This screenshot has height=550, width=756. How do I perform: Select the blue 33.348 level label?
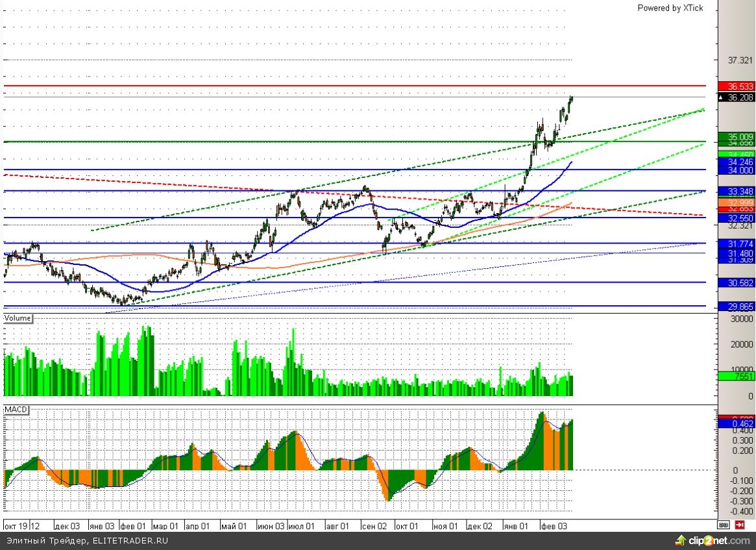[x=737, y=191]
